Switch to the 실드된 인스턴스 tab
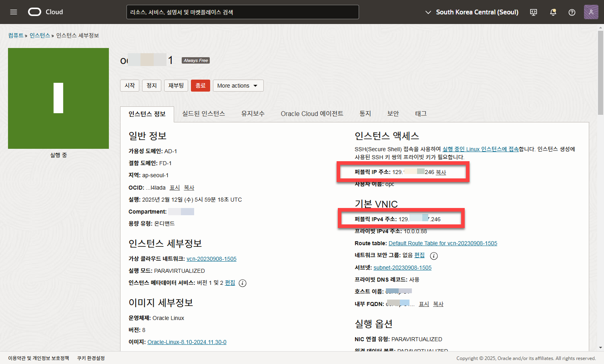Image resolution: width=604 pixels, height=364 pixels. click(x=203, y=114)
